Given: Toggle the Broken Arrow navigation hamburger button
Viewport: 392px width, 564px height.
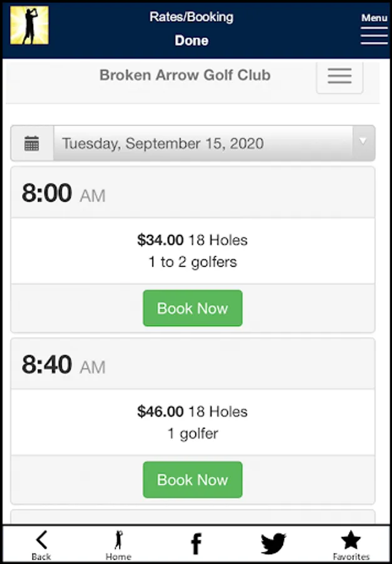Looking at the screenshot, I should tap(339, 76).
